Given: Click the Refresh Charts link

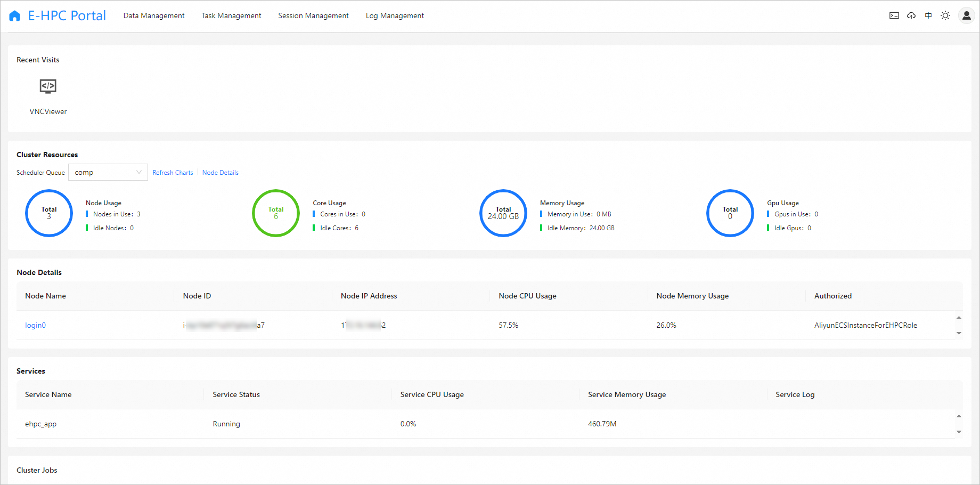Looking at the screenshot, I should point(173,173).
